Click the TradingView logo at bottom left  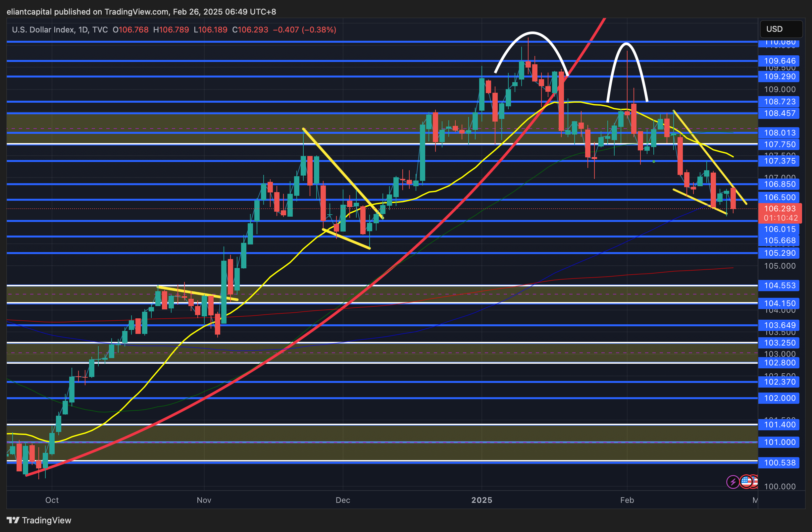[39, 520]
